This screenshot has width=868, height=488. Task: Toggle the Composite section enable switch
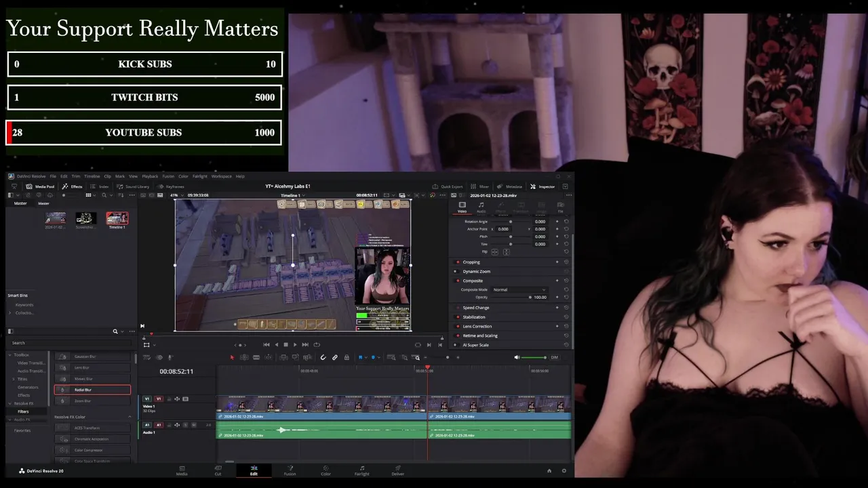[458, 281]
